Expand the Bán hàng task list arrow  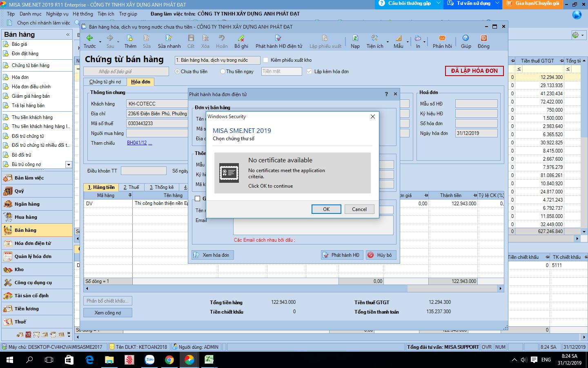(69, 164)
